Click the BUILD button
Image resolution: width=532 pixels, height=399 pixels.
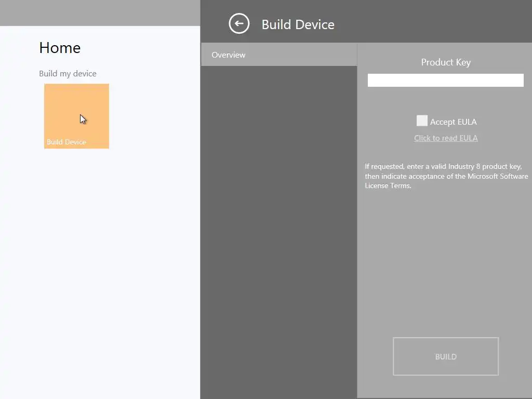[445, 356]
